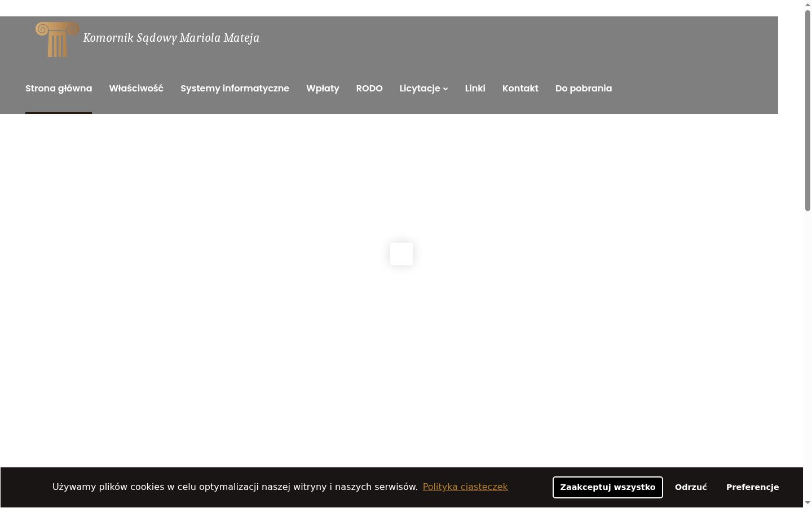Open Systemy informatyczne page
This screenshot has width=812, height=508.
pyautogui.click(x=235, y=88)
